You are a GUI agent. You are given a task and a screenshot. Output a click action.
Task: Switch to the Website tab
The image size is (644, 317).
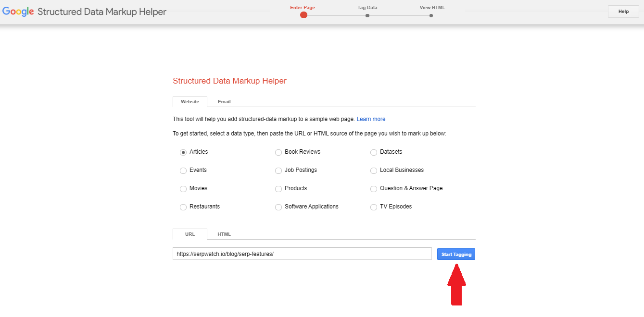click(x=190, y=102)
